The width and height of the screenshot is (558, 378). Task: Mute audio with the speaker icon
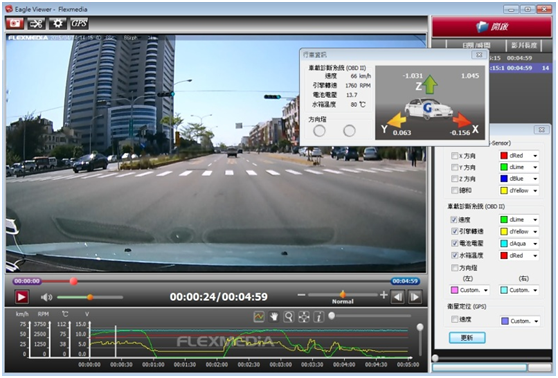coord(46,297)
